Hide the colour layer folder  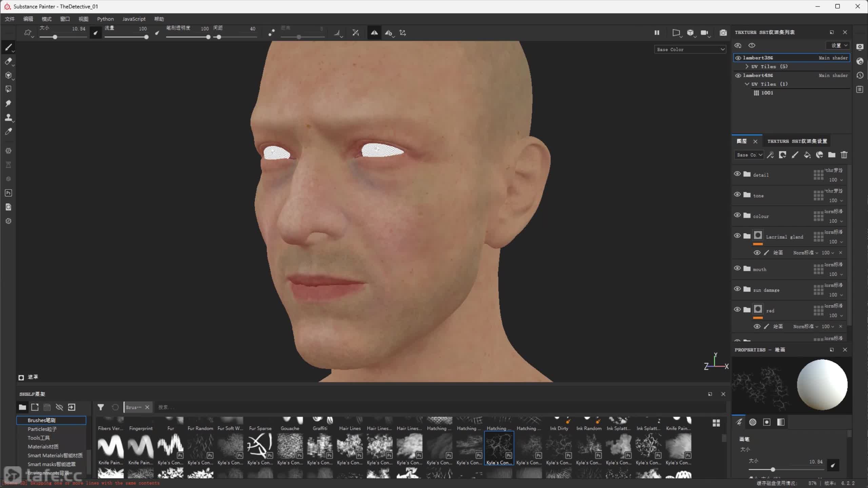pos(737,215)
